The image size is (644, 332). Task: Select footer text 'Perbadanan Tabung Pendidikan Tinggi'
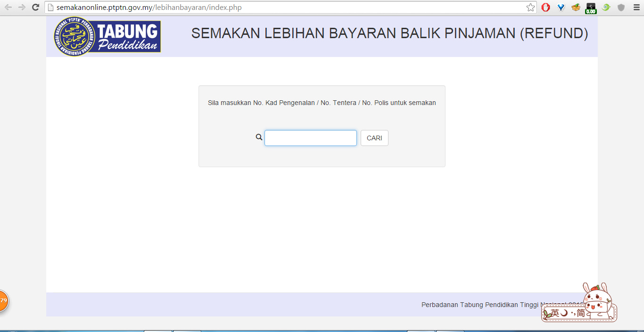[479, 305]
